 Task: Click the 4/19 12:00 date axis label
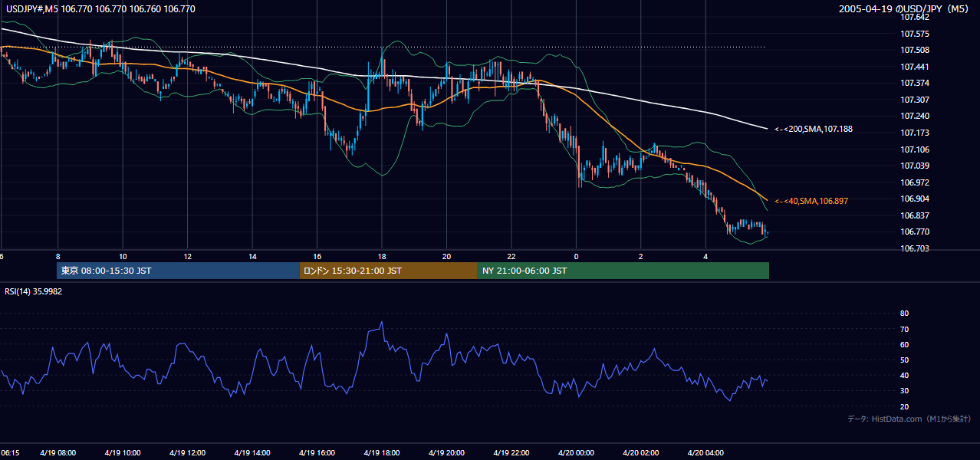tap(187, 452)
